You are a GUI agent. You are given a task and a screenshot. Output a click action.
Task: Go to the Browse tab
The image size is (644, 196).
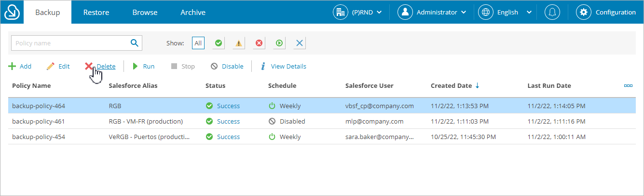(145, 13)
